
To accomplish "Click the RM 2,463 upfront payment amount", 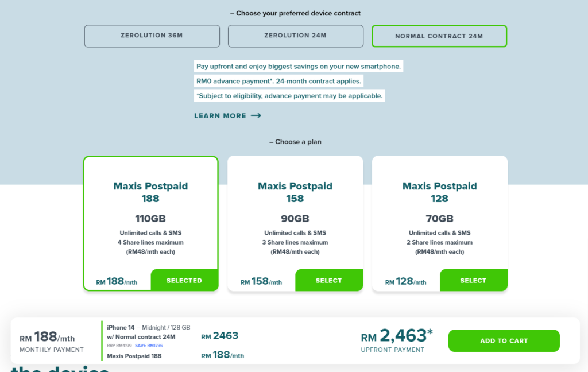I will coord(397,336).
